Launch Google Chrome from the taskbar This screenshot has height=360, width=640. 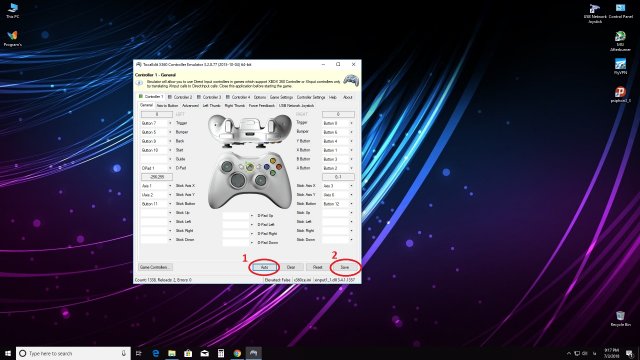pyautogui.click(x=237, y=353)
